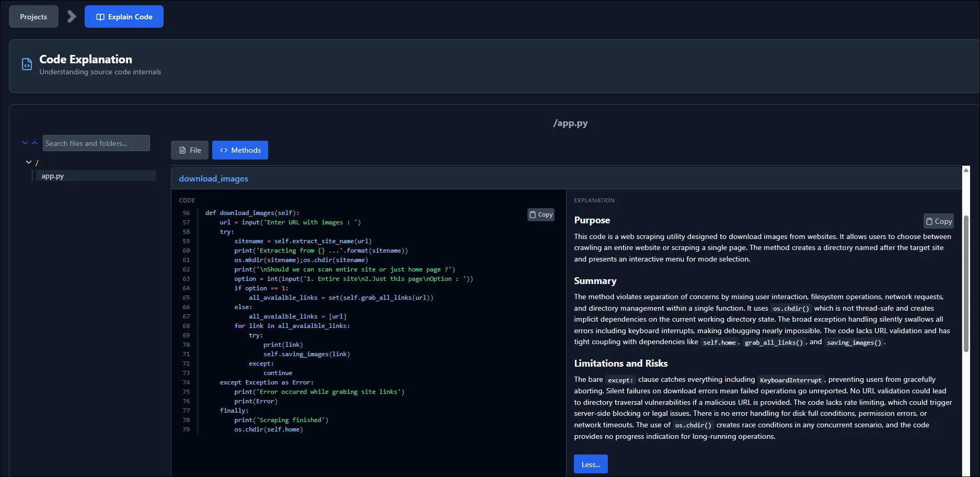Screen dimensions: 980x477
Task: Click the breadcrumb chevron arrow icon
Action: (72, 17)
